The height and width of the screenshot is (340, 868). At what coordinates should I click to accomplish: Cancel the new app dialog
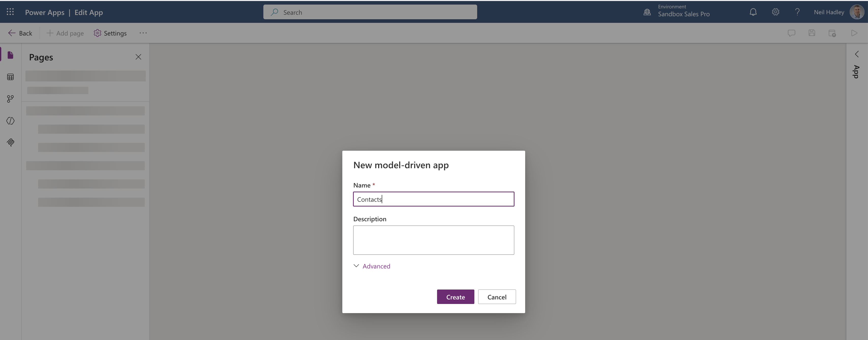pyautogui.click(x=497, y=297)
